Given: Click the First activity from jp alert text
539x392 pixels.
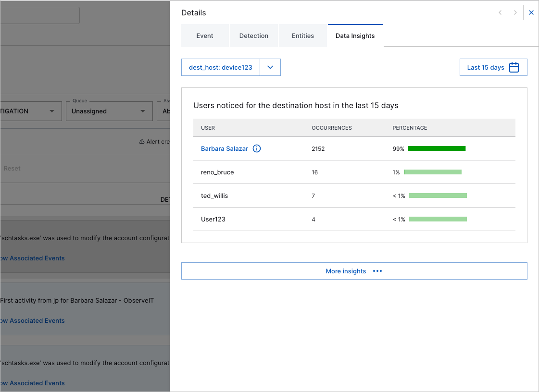Looking at the screenshot, I should tap(77, 300).
